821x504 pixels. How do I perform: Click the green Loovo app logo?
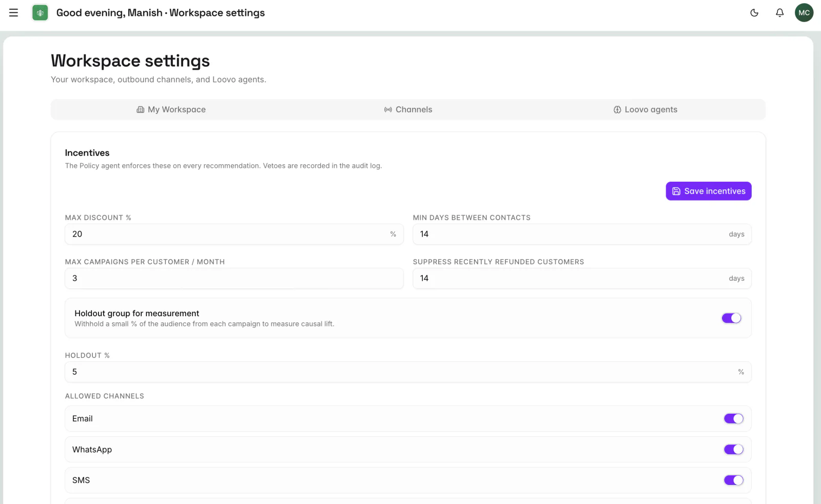pos(40,13)
